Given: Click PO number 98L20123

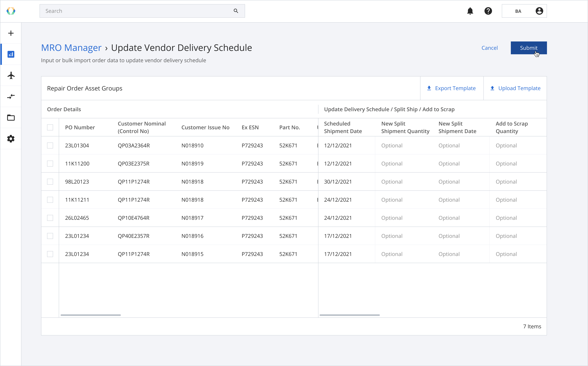Looking at the screenshot, I should (x=77, y=182).
